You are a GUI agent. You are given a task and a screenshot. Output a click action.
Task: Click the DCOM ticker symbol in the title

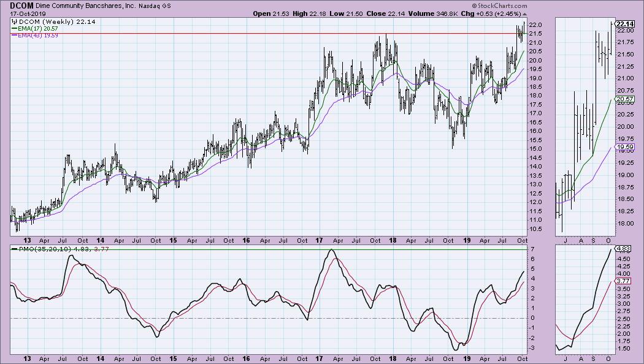click(x=21, y=6)
